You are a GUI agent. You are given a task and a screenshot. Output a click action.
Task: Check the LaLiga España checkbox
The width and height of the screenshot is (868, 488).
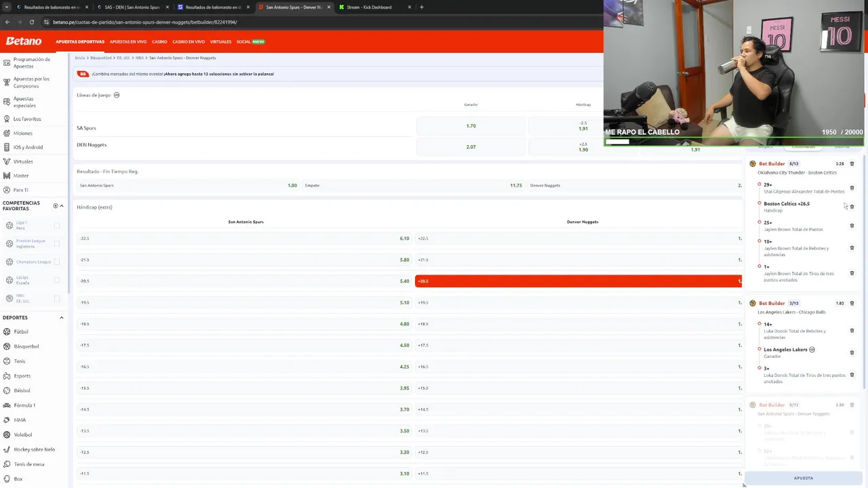(x=57, y=280)
